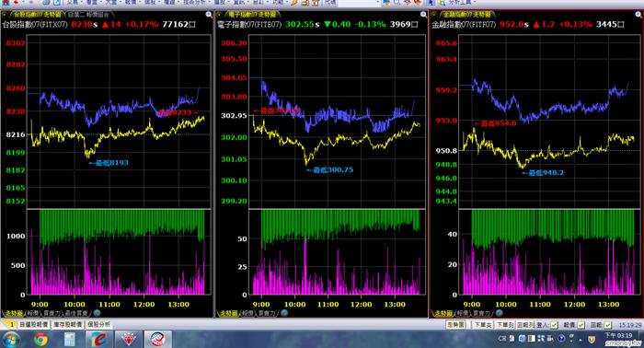Viewport: 644px width, 348px height.
Task: Click the 最低8193 low marker label
Action: tap(109, 163)
